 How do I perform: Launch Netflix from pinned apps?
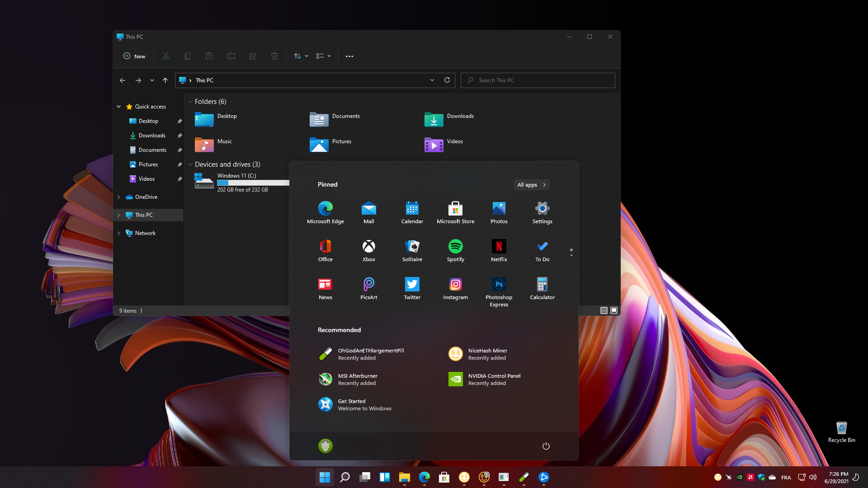click(x=499, y=250)
